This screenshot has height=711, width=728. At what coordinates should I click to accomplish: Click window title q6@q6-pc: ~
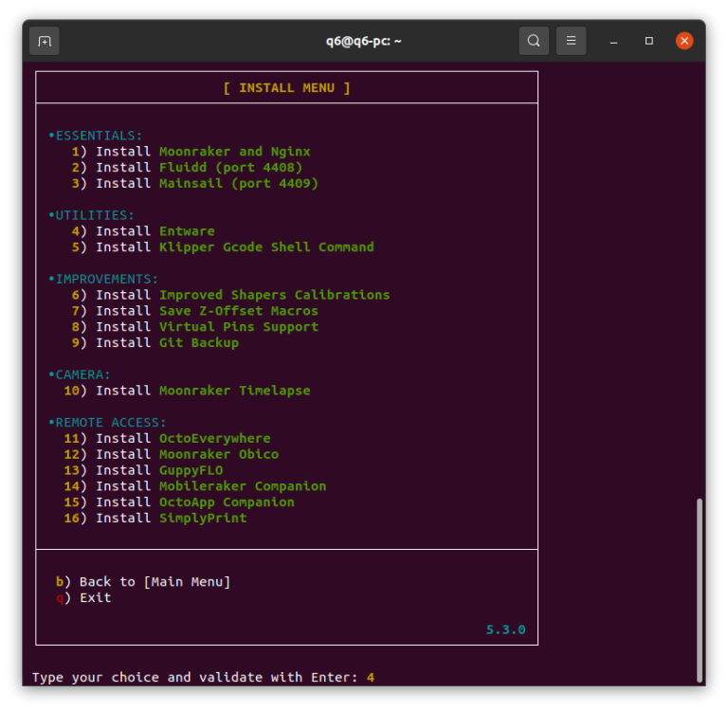(364, 42)
